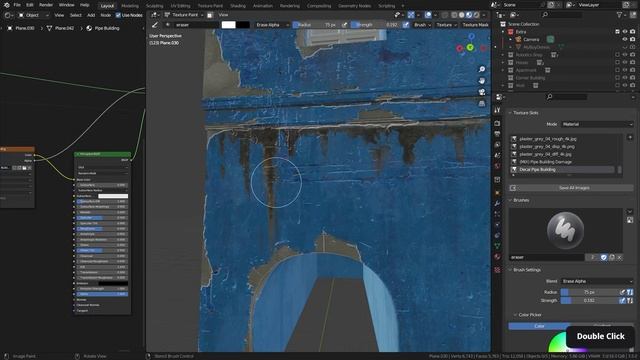640x360 pixels.
Task: Open the Scene properties tab icon
Action: pyautogui.click(x=497, y=155)
